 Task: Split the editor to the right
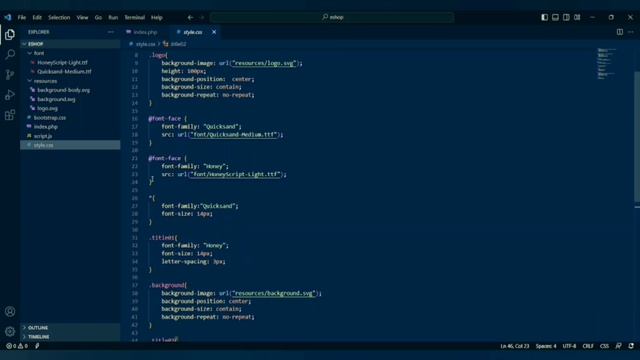[620, 32]
